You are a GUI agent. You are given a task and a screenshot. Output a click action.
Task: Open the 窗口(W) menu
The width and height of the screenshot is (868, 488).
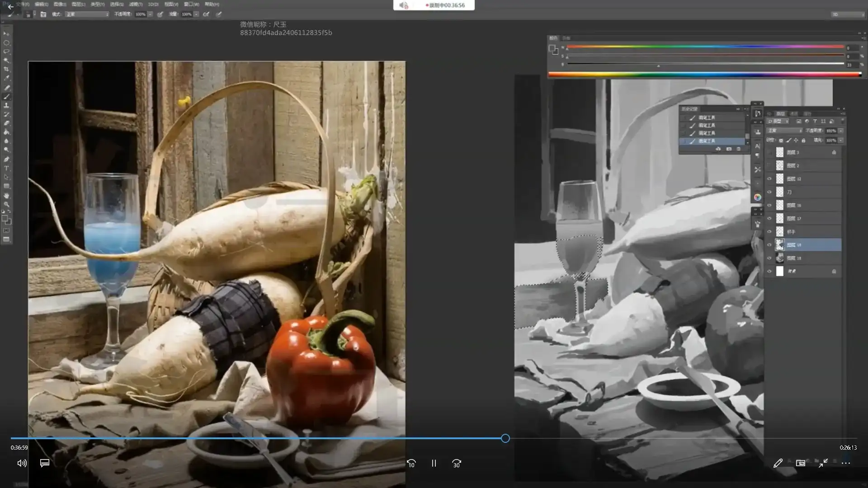[192, 4]
